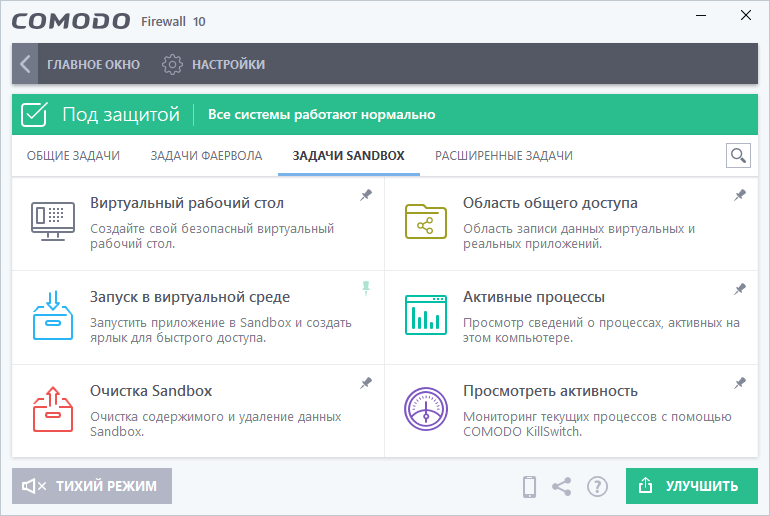Click the blue run-in-sandbox box icon
The image size is (770, 516).
[53, 315]
